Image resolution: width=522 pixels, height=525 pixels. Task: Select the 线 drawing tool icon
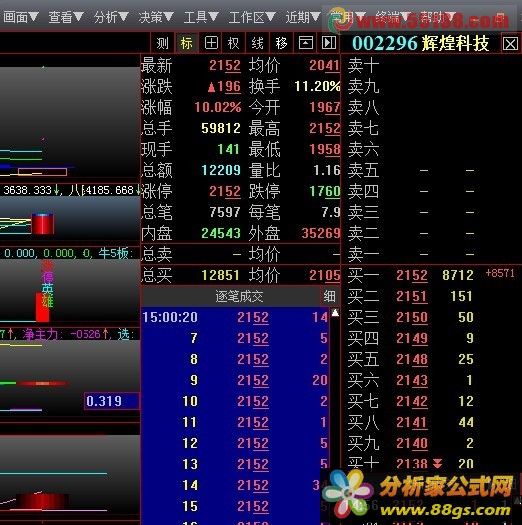click(x=257, y=43)
